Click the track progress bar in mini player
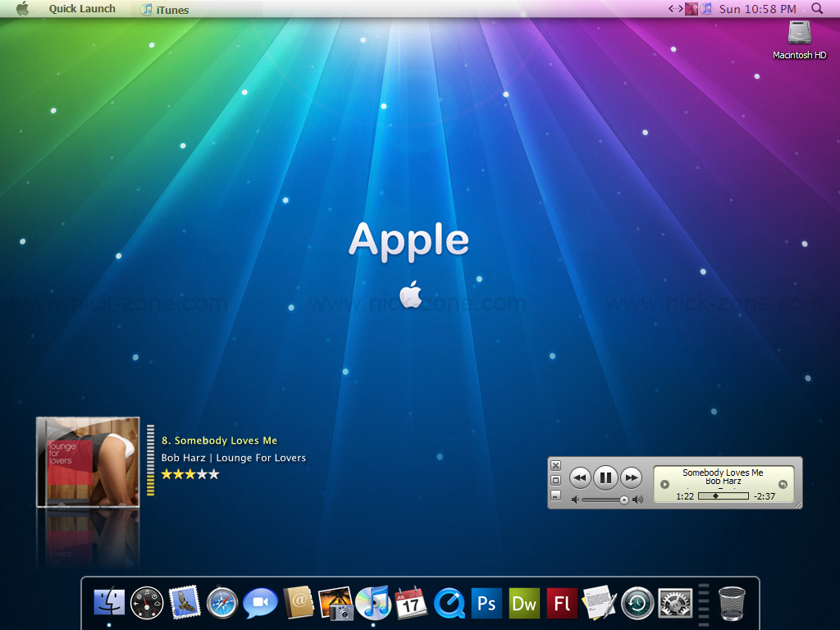This screenshot has height=630, width=840. click(724, 496)
